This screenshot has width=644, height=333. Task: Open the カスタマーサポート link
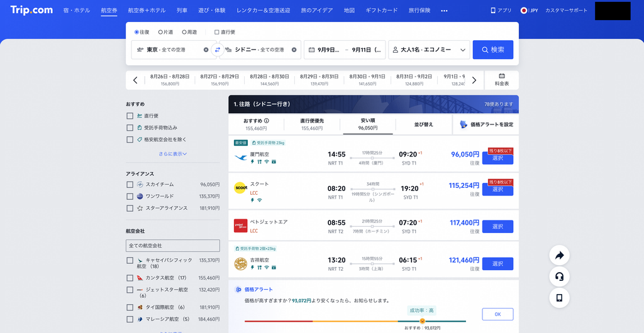(567, 11)
